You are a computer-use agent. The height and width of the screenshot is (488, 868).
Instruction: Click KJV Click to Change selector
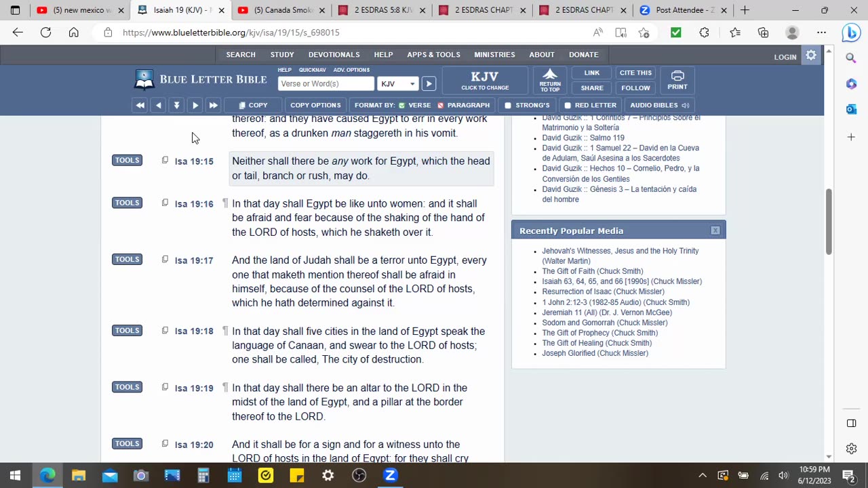click(x=485, y=81)
